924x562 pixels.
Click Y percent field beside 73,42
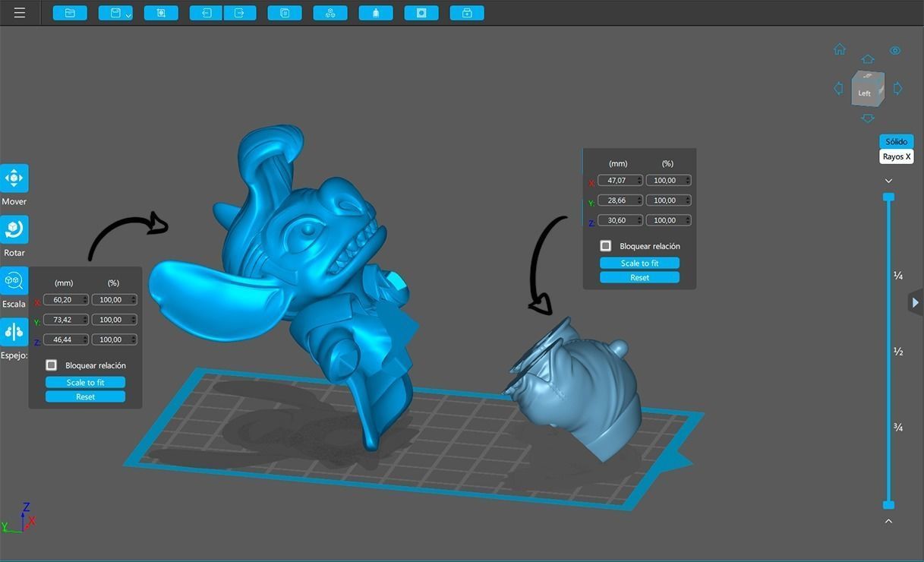point(115,320)
